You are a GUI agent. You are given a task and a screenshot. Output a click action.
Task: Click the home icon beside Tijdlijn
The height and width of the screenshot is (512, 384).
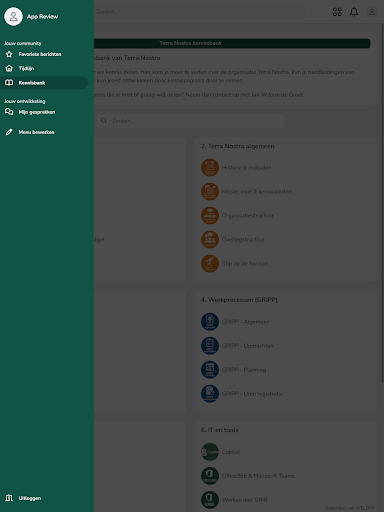coord(9,68)
